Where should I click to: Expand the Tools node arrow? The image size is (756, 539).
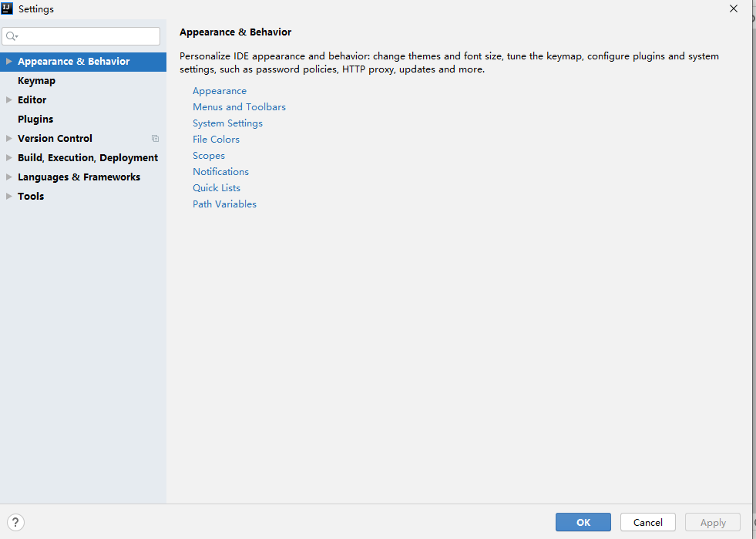(x=8, y=197)
